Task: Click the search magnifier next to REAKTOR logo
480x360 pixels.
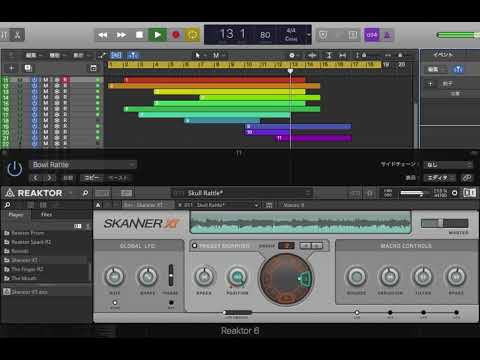Action: (85, 193)
